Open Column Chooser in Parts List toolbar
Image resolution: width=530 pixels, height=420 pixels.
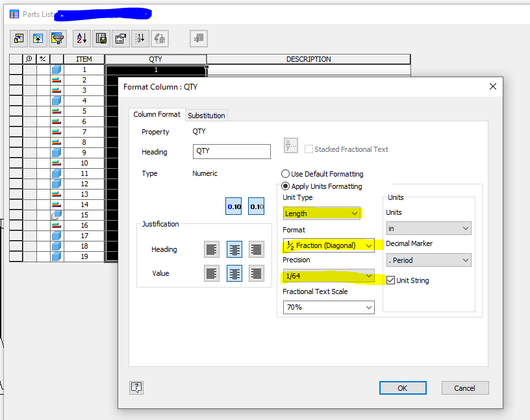click(x=19, y=38)
